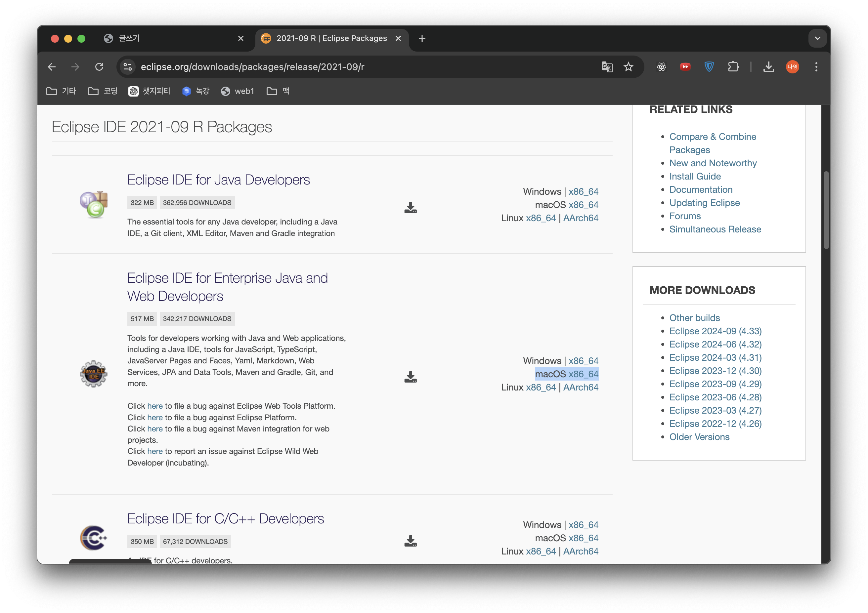Image resolution: width=868 pixels, height=613 pixels.
Task: Open site information icon beside URL
Action: click(128, 67)
